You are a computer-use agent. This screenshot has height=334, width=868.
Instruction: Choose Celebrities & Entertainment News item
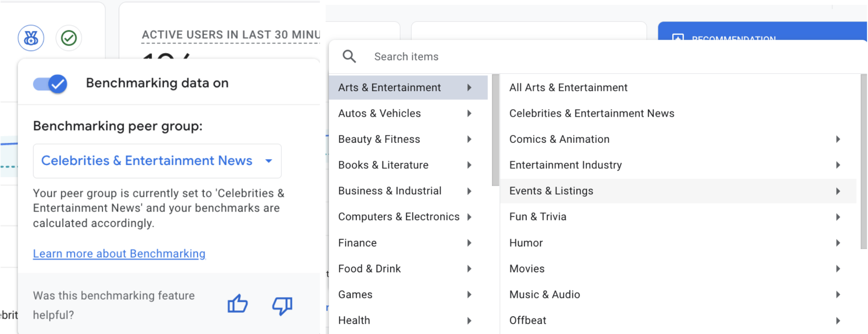pyautogui.click(x=592, y=113)
